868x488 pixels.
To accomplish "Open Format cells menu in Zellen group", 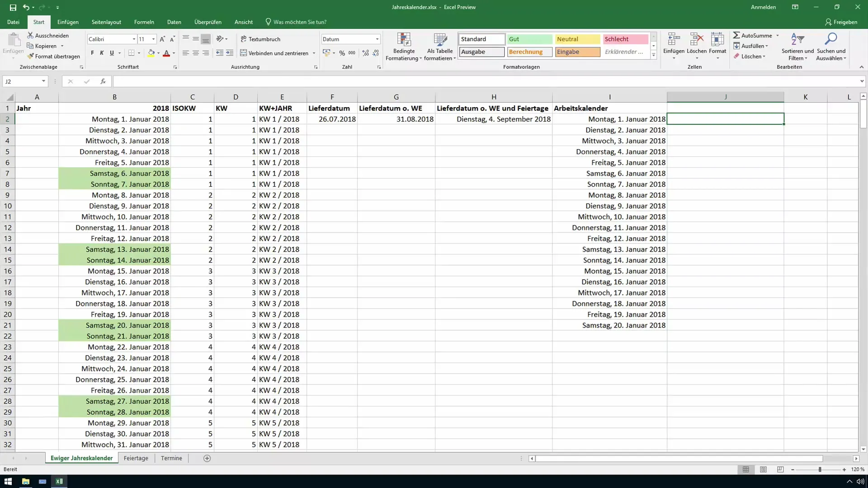I will click(717, 46).
